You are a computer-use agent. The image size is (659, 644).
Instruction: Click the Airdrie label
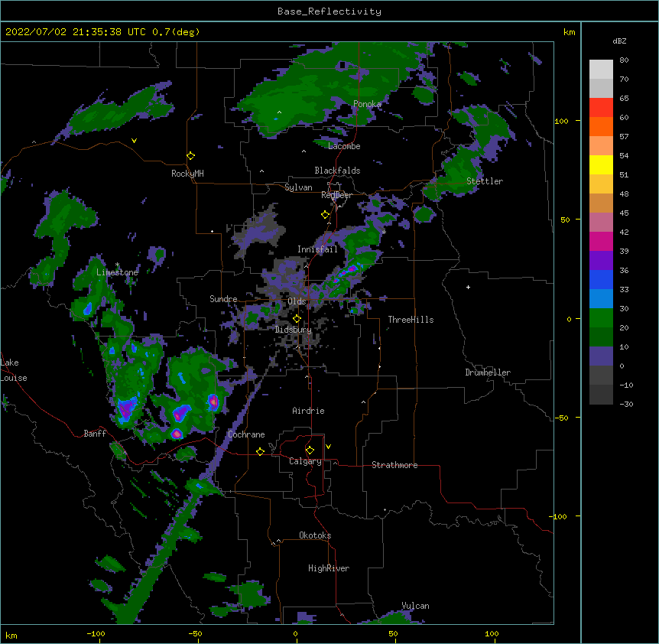[309, 411]
